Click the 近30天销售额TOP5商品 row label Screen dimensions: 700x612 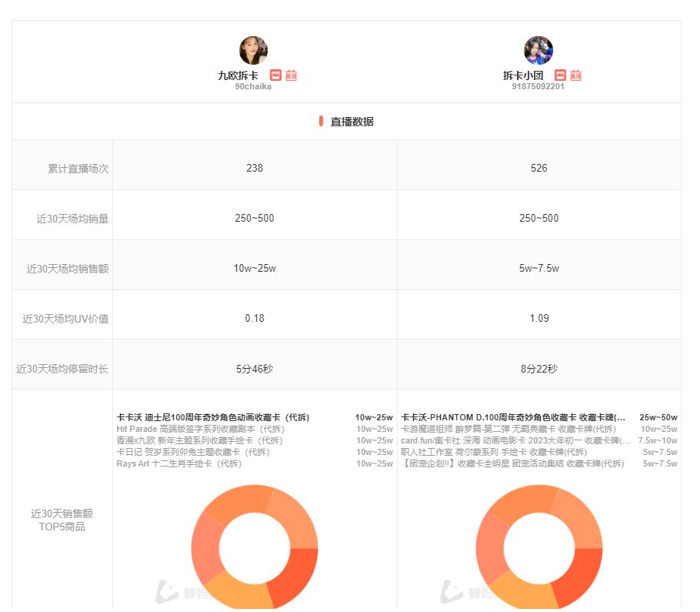point(63,520)
